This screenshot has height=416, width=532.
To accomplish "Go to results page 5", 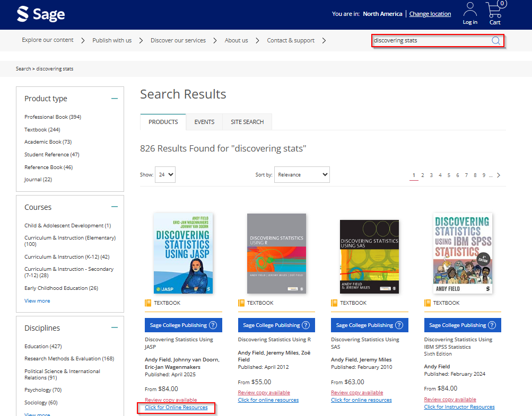I will pyautogui.click(x=449, y=175).
